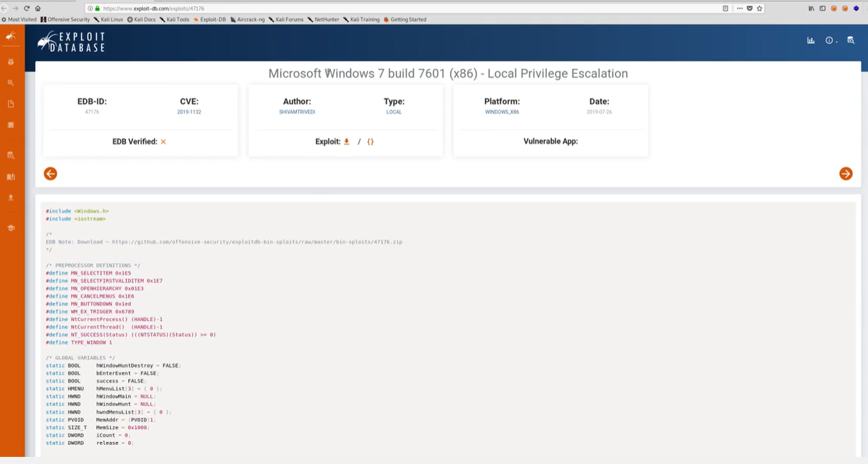
Task: Go to previous exploit with left arrow
Action: point(51,174)
